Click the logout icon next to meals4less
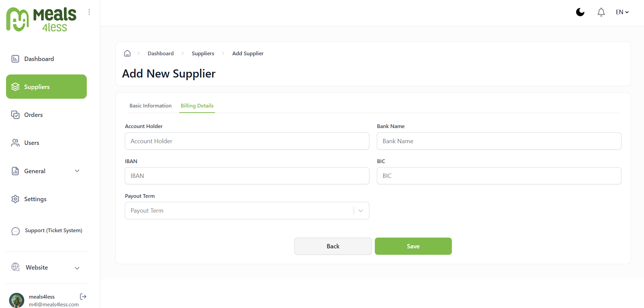The image size is (644, 308). click(x=83, y=297)
